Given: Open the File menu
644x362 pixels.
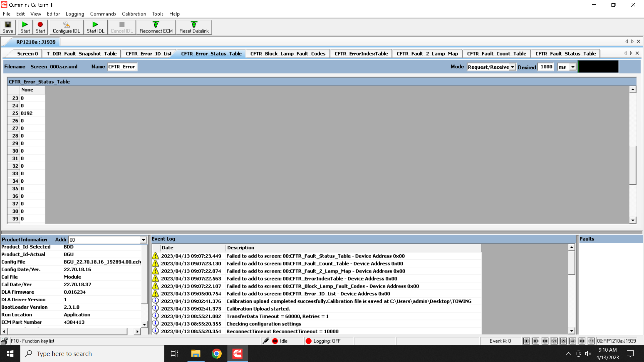Looking at the screenshot, I should 7,14.
